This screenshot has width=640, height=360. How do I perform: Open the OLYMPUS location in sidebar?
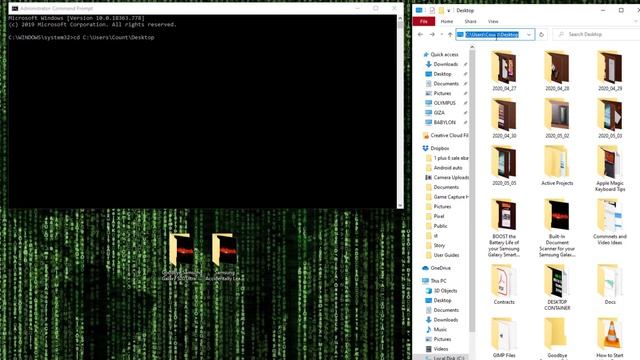coord(444,103)
